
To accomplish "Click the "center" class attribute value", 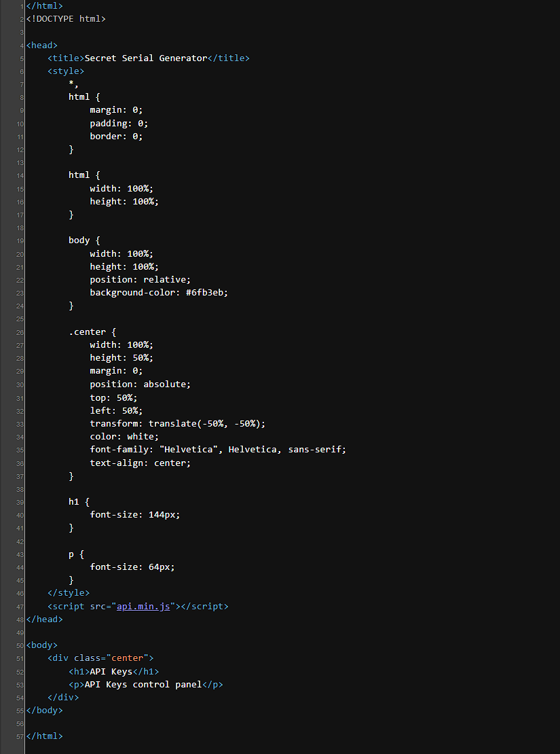I will [x=128, y=658].
